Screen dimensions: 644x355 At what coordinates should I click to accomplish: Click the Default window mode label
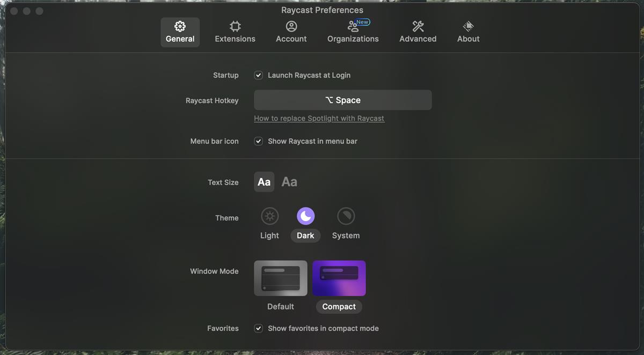(281, 307)
